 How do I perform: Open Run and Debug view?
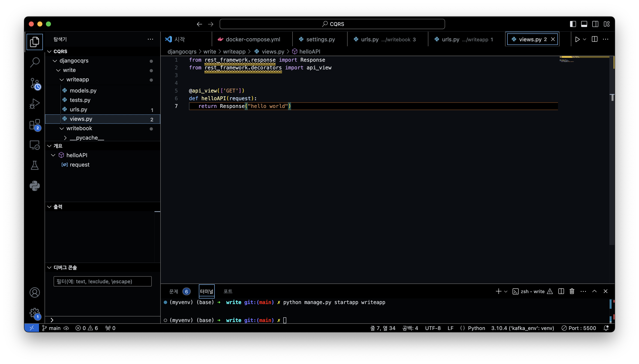(34, 103)
